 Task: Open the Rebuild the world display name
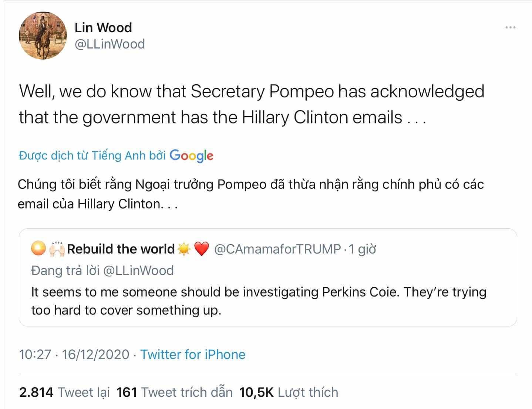pos(121,249)
